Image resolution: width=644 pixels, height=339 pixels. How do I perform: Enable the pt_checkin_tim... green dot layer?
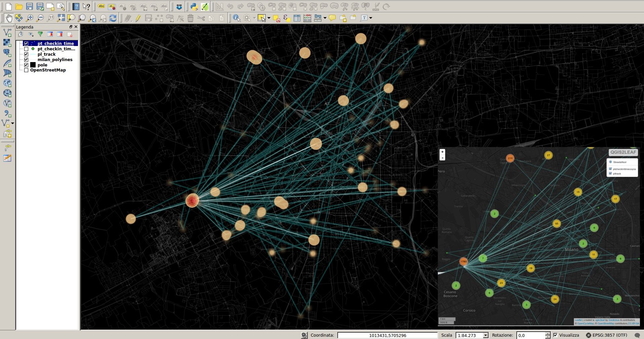tap(26, 49)
